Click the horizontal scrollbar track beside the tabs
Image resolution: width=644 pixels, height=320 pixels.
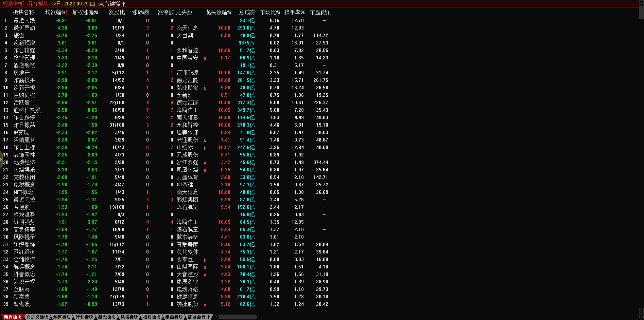click(238, 317)
